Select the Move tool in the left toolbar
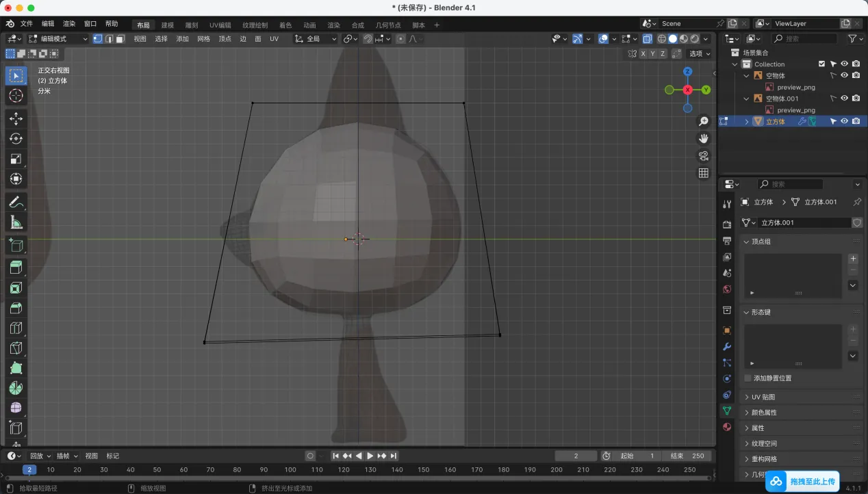Screen dimensions: 868x494 tap(16, 119)
